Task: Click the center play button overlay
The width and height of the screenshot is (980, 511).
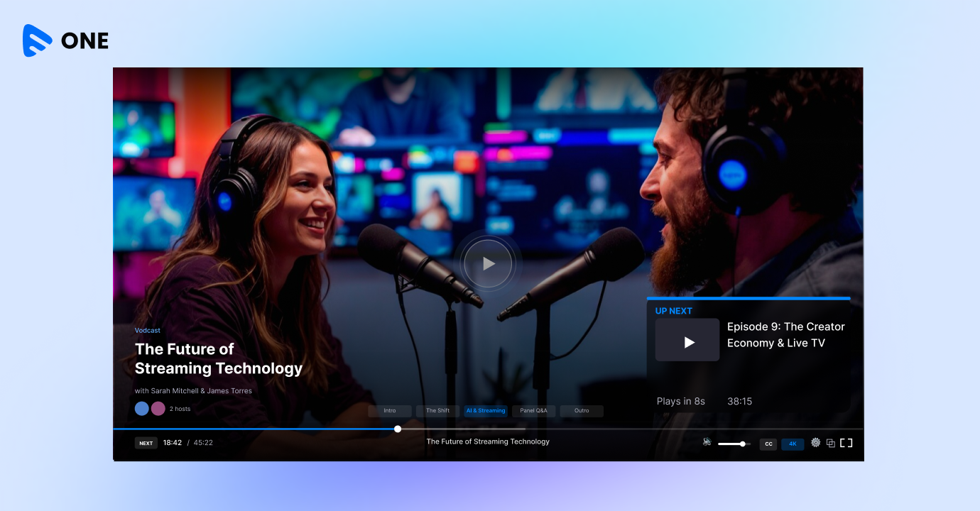Action: click(488, 264)
